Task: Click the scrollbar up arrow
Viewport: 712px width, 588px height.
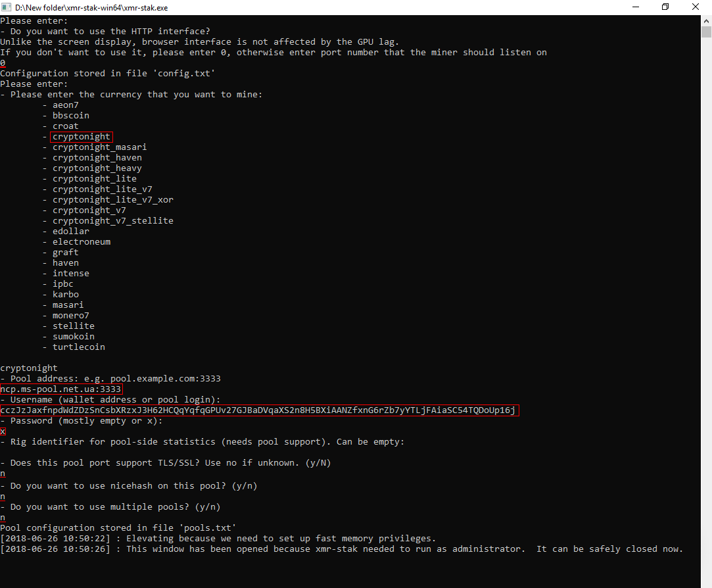Action: click(x=706, y=21)
